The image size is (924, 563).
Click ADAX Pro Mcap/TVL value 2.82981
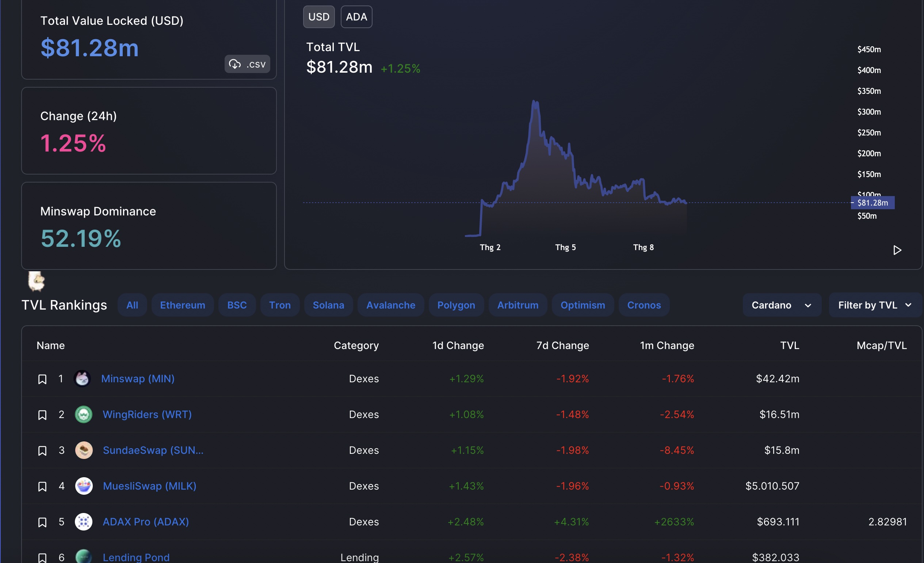point(887,522)
